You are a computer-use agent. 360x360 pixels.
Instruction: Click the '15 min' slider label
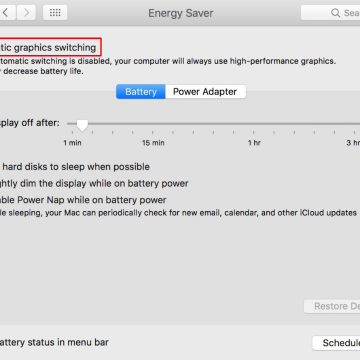(153, 143)
